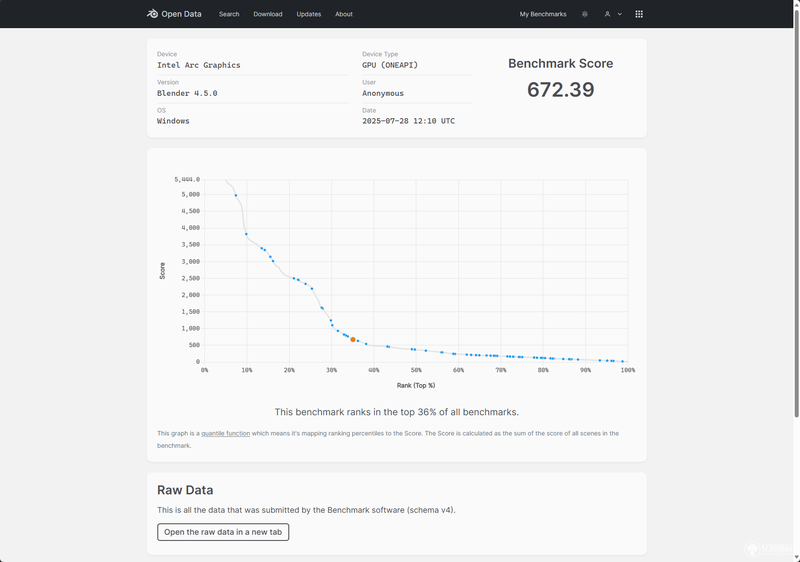Click the Rank (Top %) axis label
The width and height of the screenshot is (800, 562).
pos(416,386)
